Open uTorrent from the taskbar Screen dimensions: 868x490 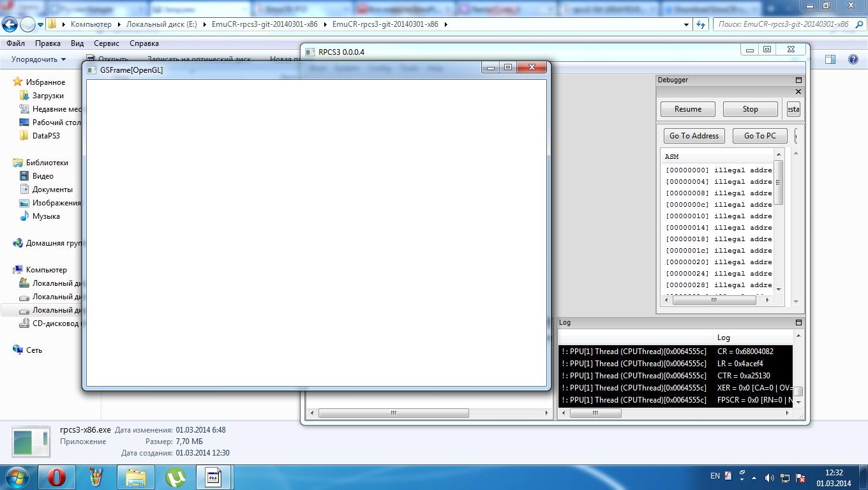[x=175, y=477]
